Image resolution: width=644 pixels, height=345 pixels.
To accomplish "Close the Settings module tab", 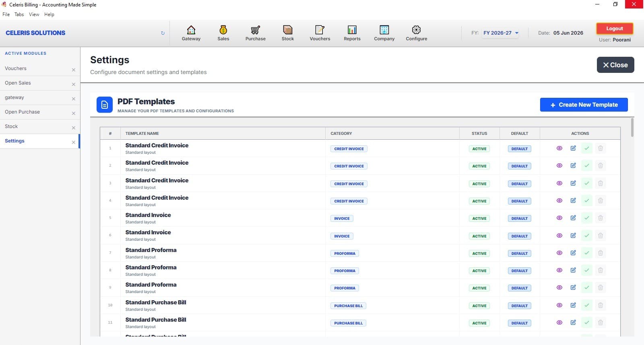I will [74, 142].
